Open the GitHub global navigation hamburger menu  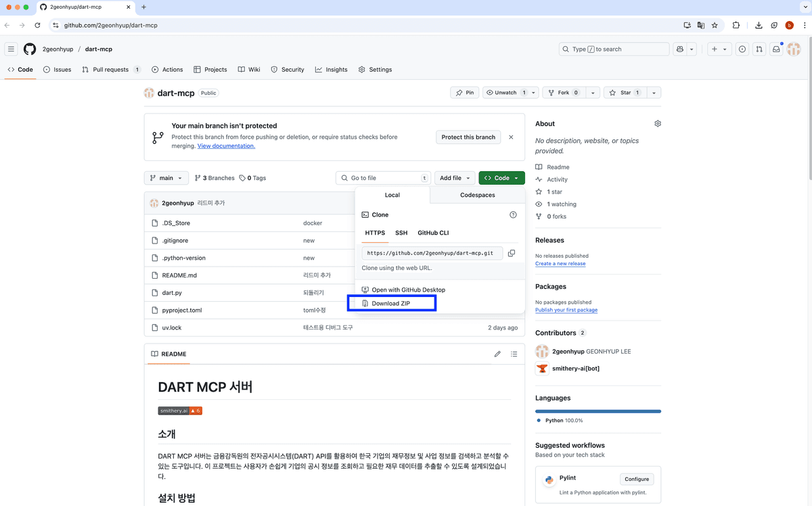(11, 49)
